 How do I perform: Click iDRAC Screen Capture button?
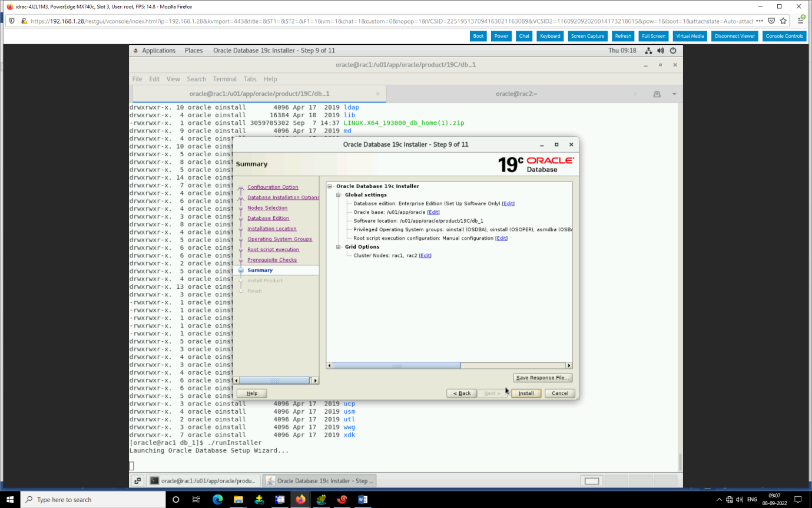[x=588, y=36]
